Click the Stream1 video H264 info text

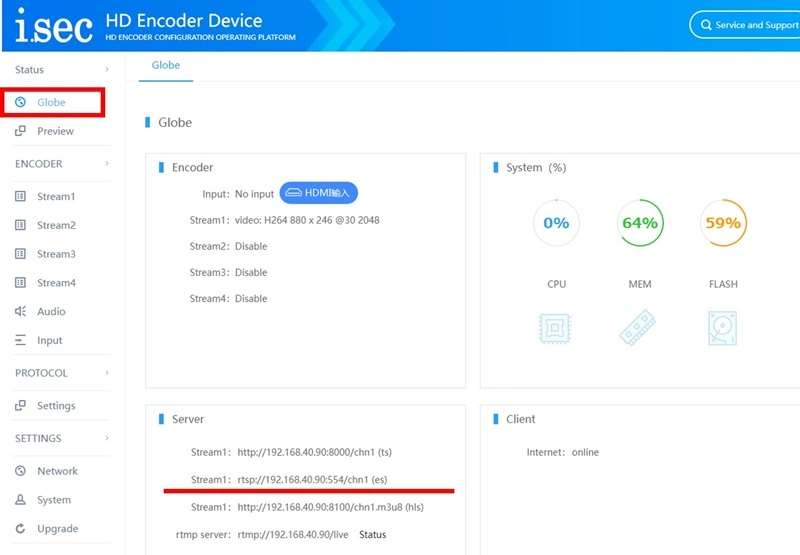point(307,220)
